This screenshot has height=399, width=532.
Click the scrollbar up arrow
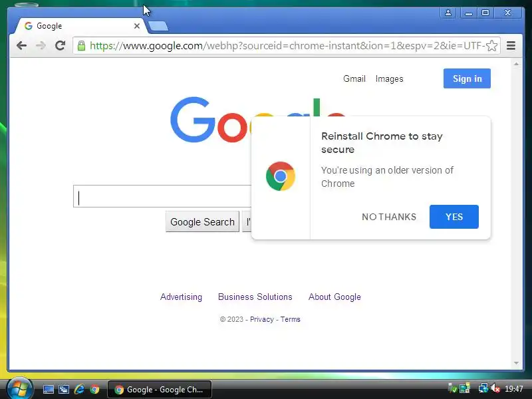[x=517, y=64]
